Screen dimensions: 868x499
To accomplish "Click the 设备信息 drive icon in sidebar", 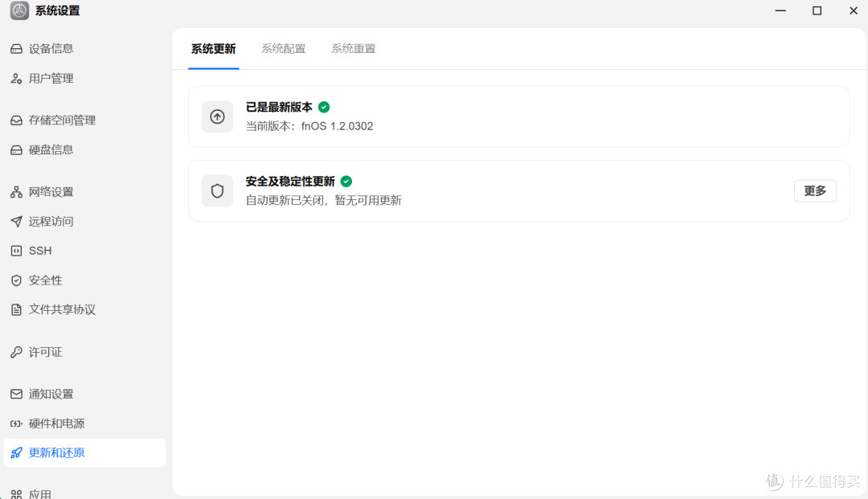I will tap(17, 49).
